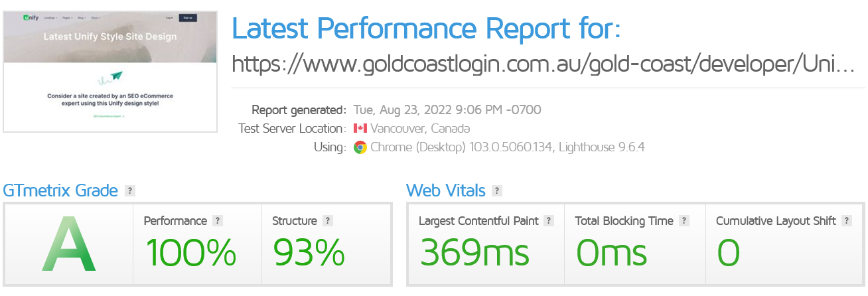Open the Structure score help icon

(328, 221)
